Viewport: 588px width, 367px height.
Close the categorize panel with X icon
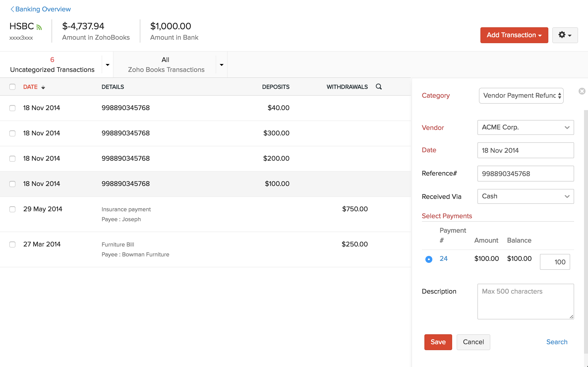tap(582, 91)
